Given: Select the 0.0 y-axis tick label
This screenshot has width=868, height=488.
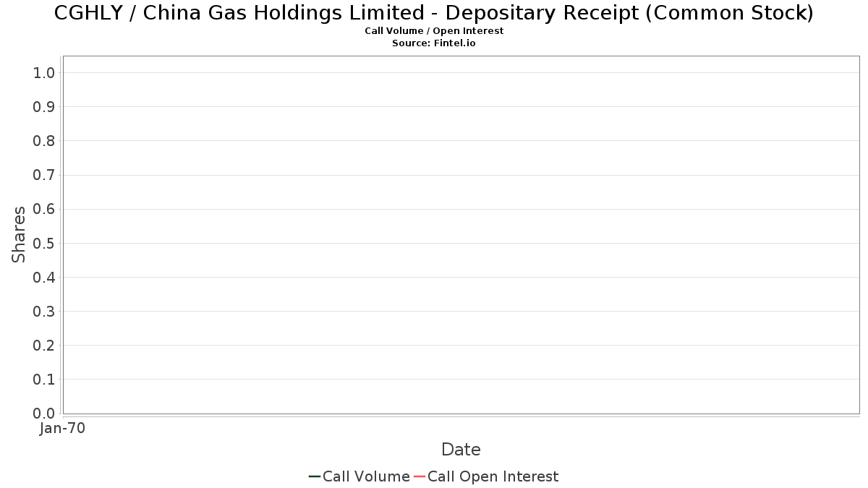Looking at the screenshot, I should point(44,414).
